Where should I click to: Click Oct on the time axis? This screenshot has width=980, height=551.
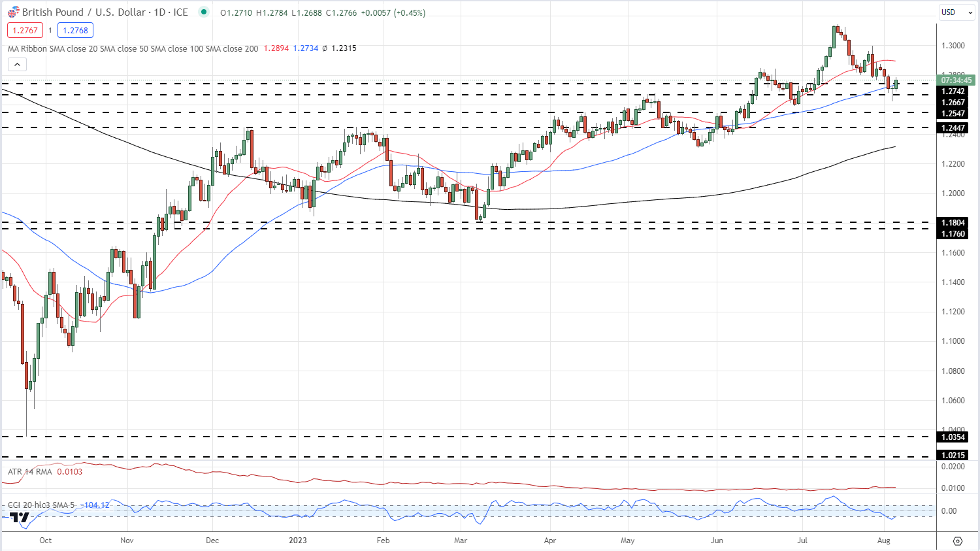[45, 541]
